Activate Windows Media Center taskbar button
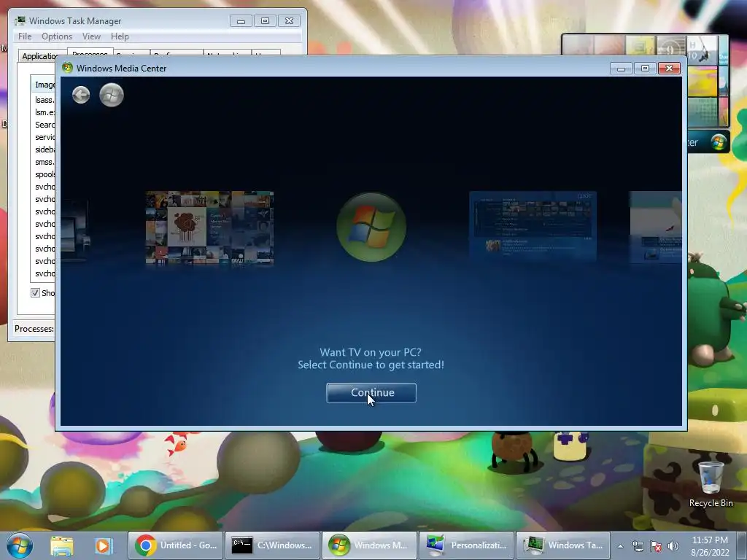Viewport: 747px width, 560px height. pos(369,545)
